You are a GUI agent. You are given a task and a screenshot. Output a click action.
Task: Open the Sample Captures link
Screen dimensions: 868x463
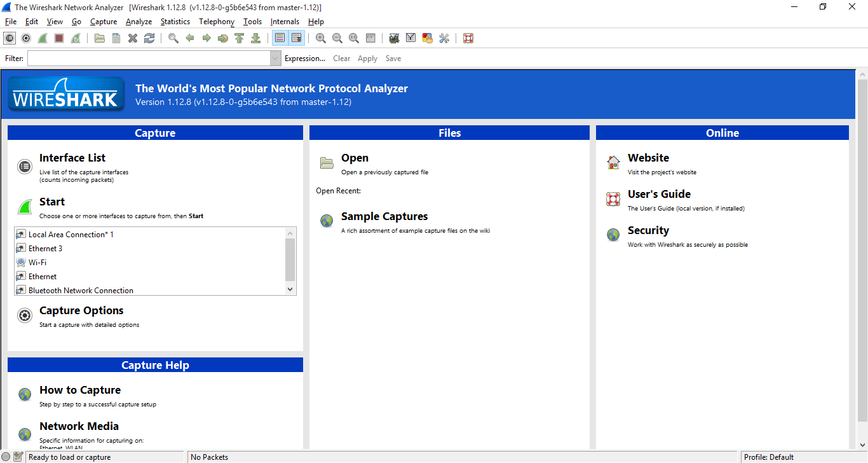[384, 217]
